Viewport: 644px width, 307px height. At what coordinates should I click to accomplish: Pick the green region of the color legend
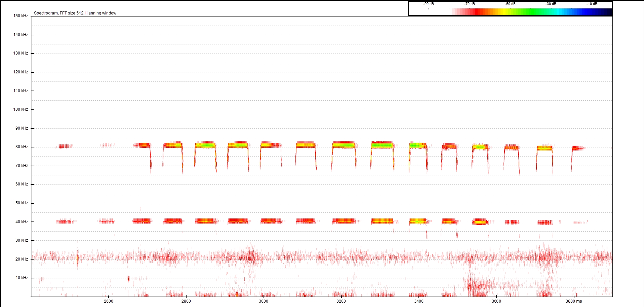click(531, 12)
